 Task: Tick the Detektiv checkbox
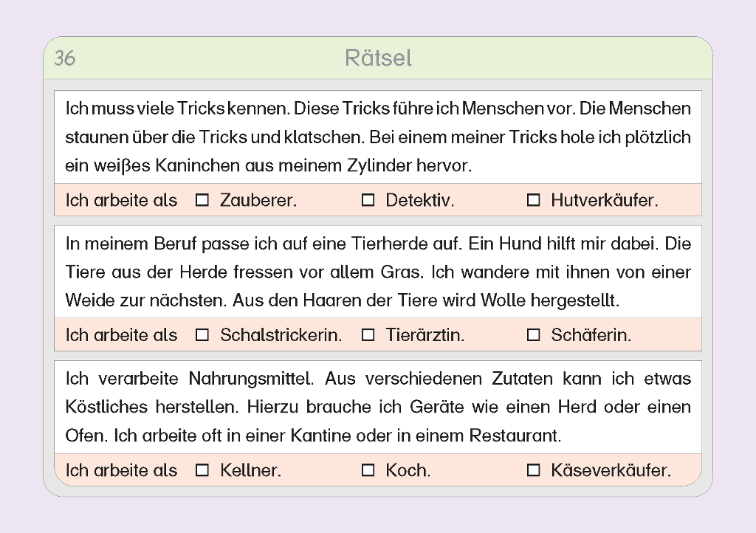pos(368,200)
